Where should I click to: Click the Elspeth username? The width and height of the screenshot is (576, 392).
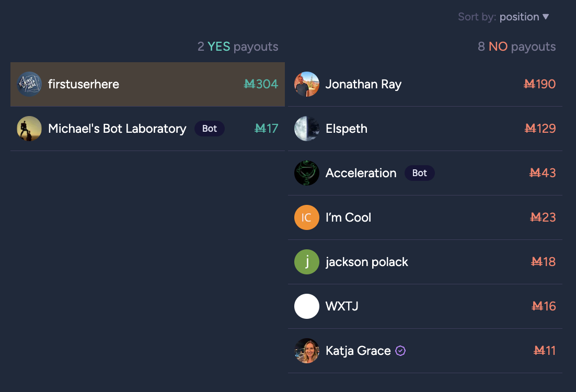click(346, 129)
